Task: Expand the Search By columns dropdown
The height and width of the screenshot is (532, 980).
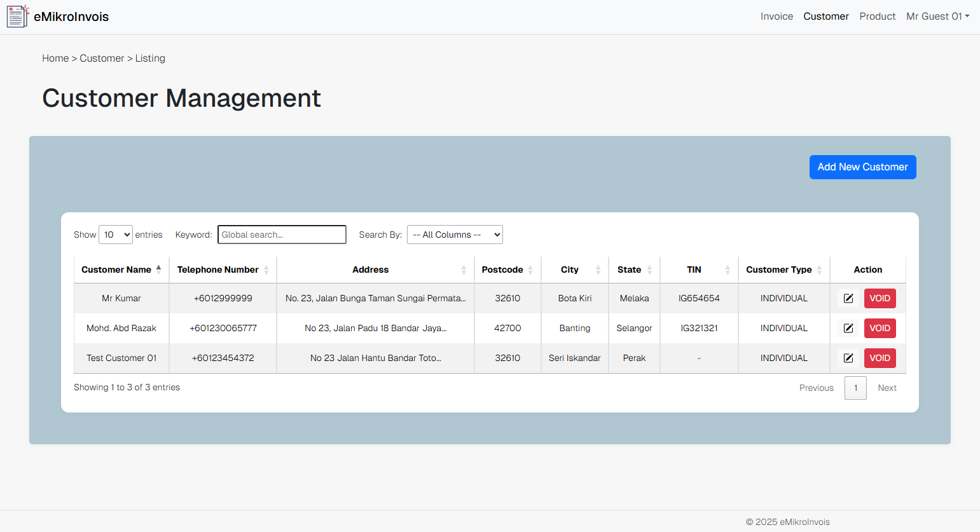Action: click(x=455, y=235)
